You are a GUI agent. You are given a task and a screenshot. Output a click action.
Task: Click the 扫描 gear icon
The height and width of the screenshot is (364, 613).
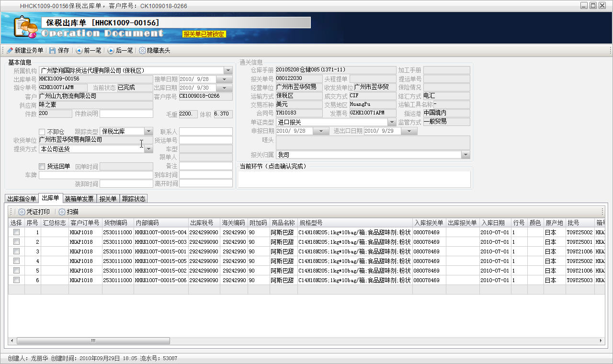pyautogui.click(x=62, y=212)
